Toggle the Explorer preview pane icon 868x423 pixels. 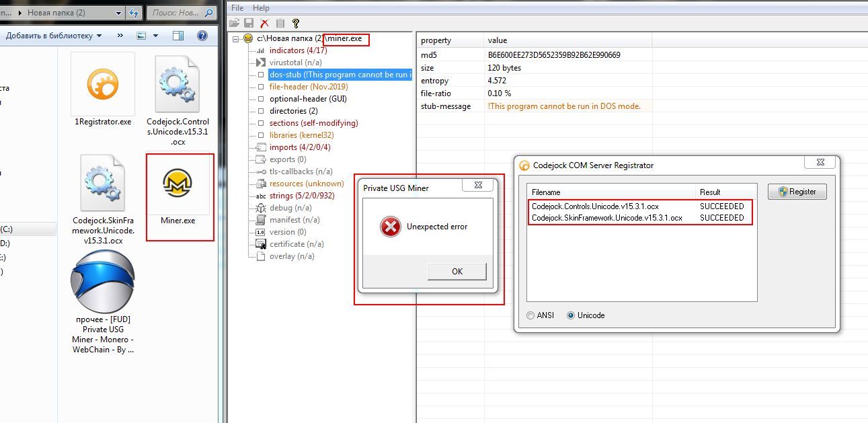[x=177, y=36]
